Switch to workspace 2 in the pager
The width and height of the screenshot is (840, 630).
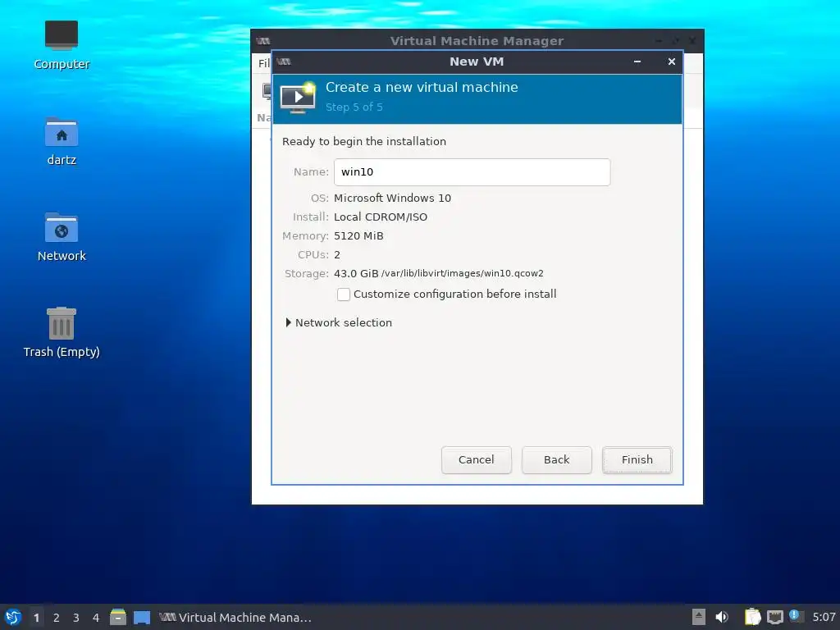(x=57, y=617)
